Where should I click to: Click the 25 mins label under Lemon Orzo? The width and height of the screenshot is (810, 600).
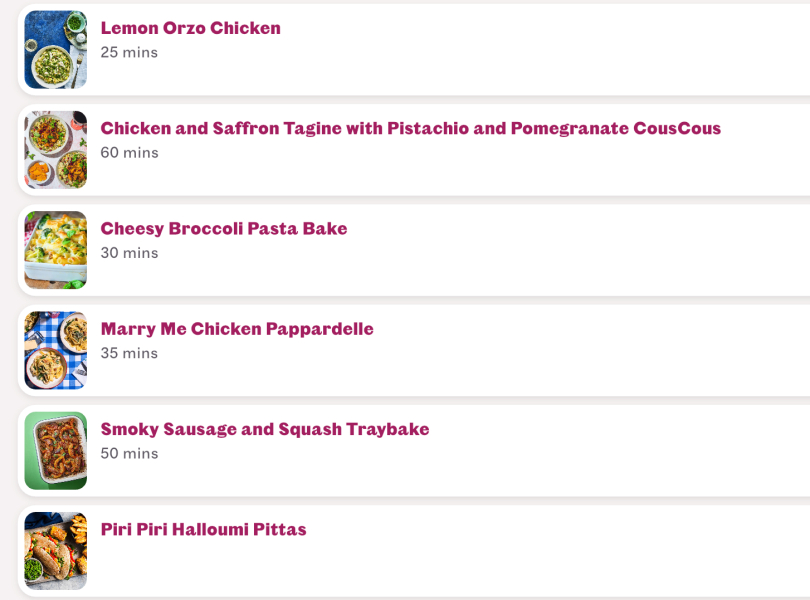[x=129, y=52]
